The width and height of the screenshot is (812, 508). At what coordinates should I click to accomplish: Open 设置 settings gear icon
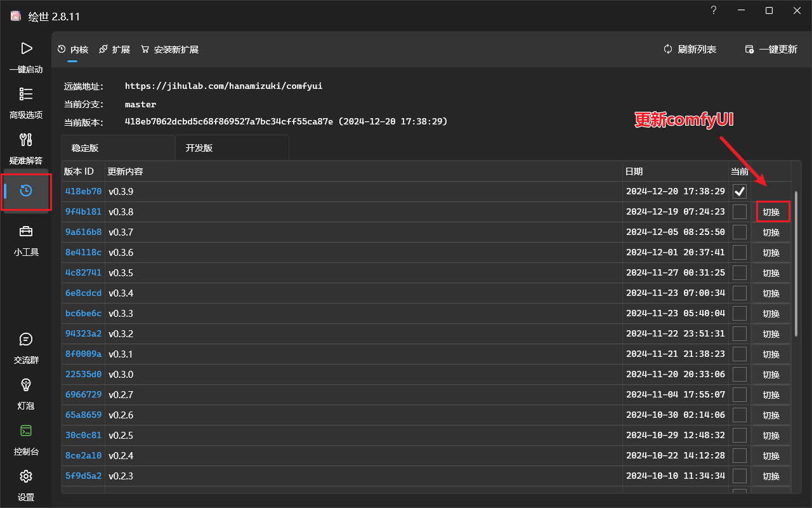(x=26, y=477)
